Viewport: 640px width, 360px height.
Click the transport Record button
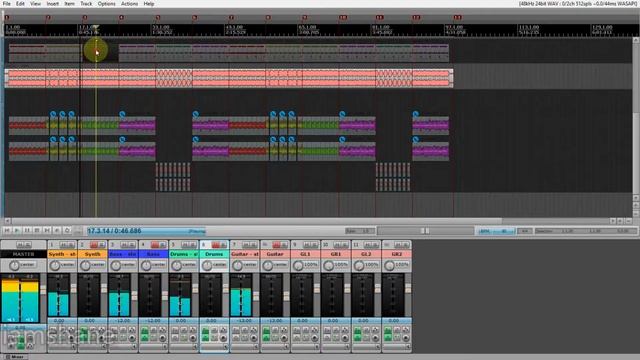(x=57, y=231)
